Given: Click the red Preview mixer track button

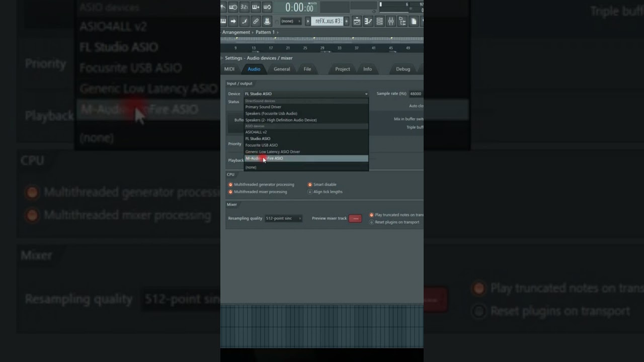Looking at the screenshot, I should pos(355,218).
